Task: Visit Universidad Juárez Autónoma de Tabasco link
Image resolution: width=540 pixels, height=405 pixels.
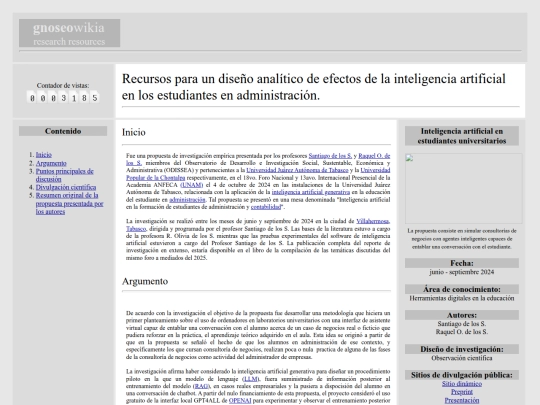Action: (297, 170)
